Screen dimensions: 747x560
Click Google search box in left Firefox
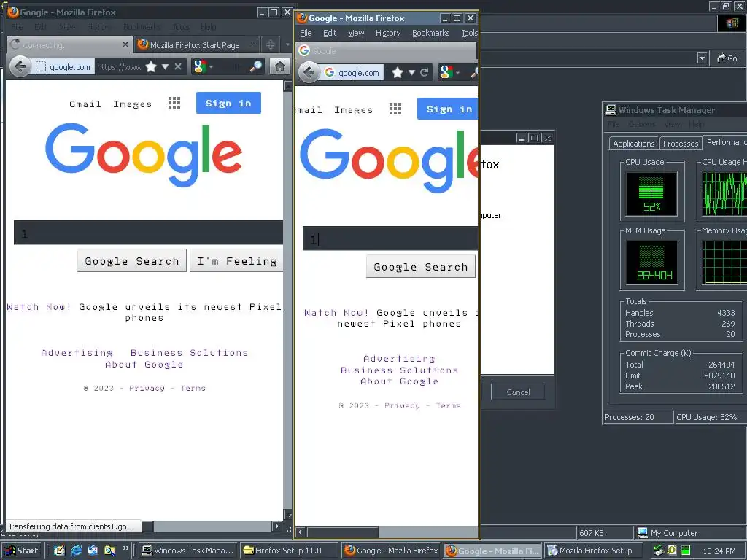(x=148, y=233)
